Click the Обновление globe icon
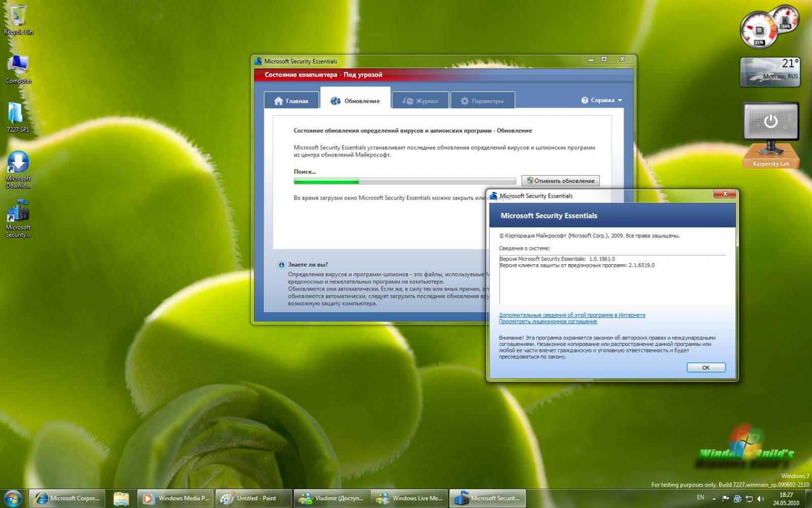This screenshot has height=508, width=812. click(x=335, y=101)
